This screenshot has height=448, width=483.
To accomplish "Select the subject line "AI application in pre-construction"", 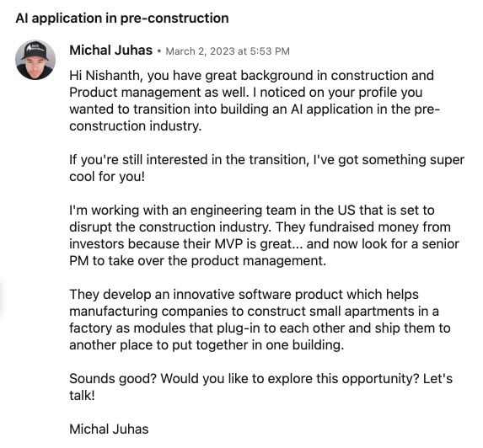I will tap(122, 19).
